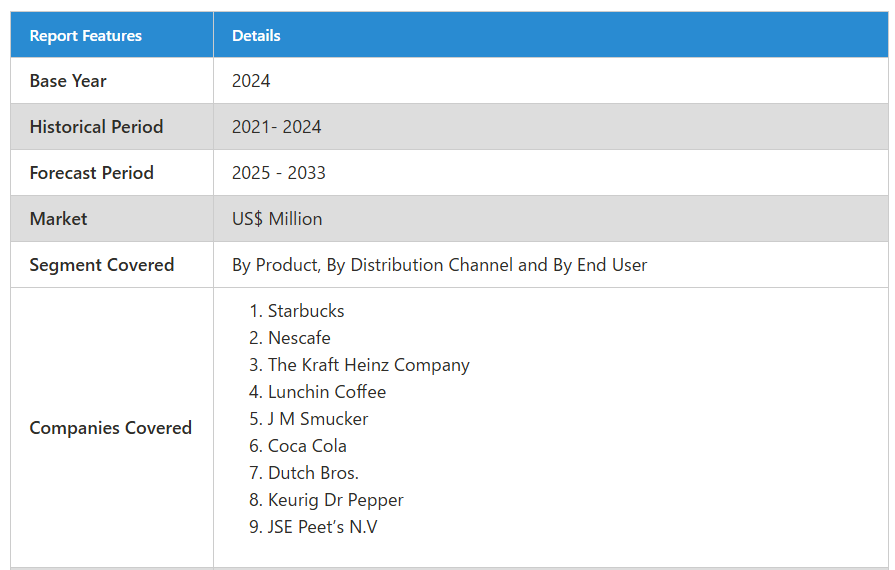Select the 'Historical Period' label

click(x=96, y=127)
